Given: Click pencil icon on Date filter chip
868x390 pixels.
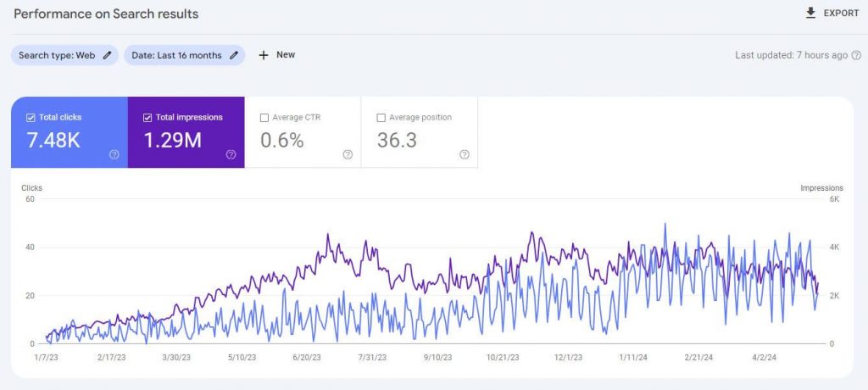Looking at the screenshot, I should tap(233, 55).
